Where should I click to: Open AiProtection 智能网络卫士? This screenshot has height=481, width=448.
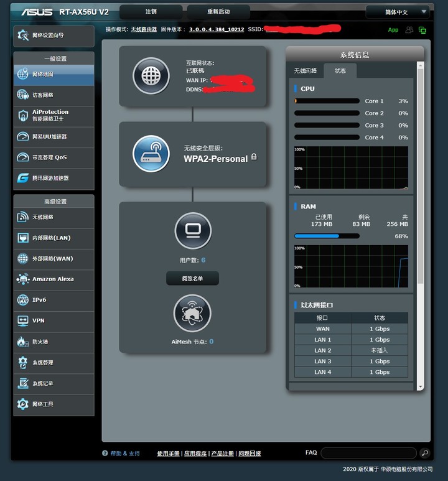coord(54,116)
